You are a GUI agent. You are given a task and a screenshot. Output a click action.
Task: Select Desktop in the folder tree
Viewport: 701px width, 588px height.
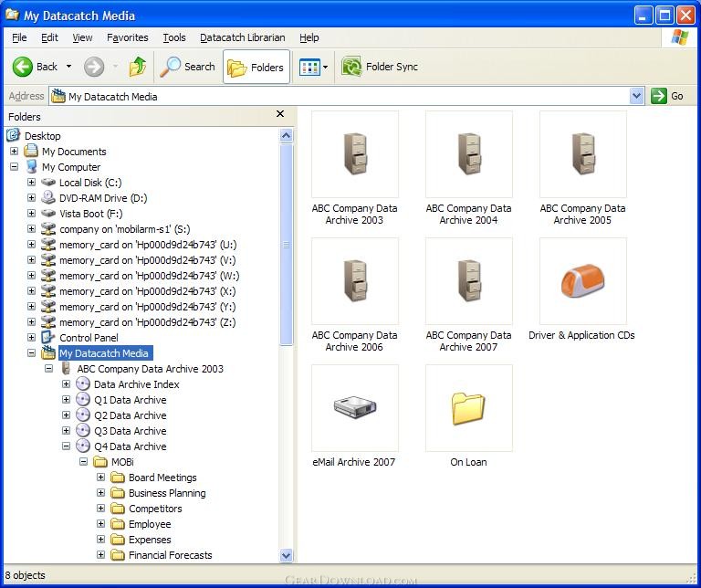point(43,136)
